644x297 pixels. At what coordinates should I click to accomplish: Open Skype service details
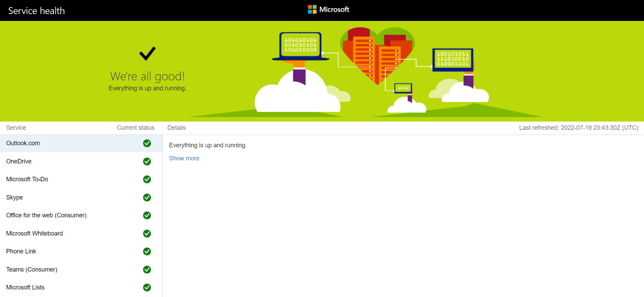click(x=14, y=197)
